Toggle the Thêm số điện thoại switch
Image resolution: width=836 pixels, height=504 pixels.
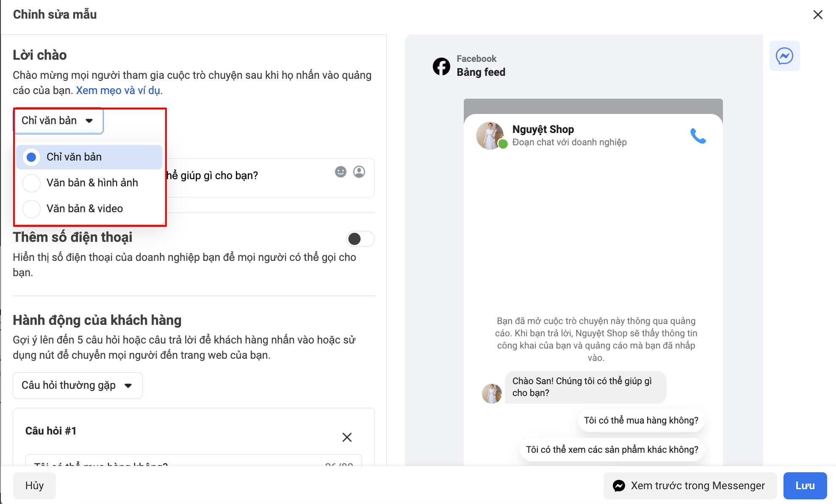360,239
